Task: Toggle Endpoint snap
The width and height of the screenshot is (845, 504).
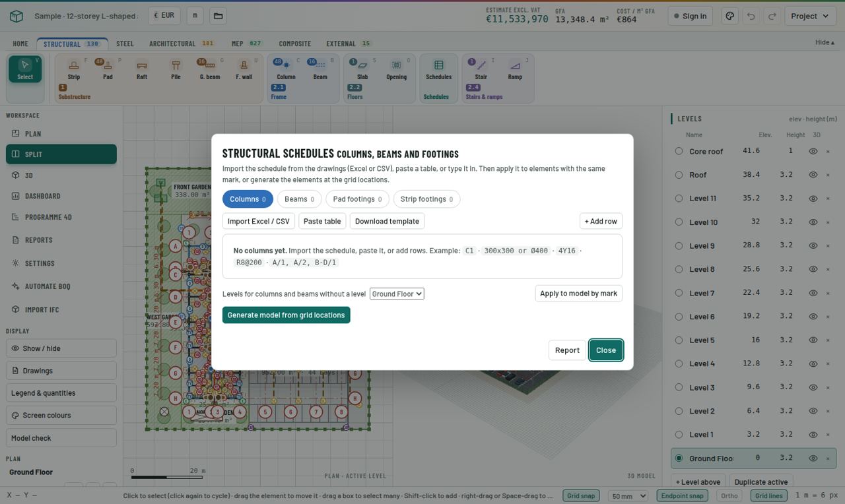Action: [x=682, y=496]
